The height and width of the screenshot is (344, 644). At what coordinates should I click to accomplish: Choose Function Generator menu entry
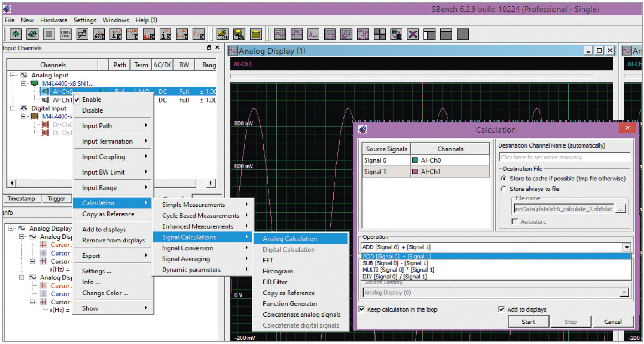[x=301, y=303]
